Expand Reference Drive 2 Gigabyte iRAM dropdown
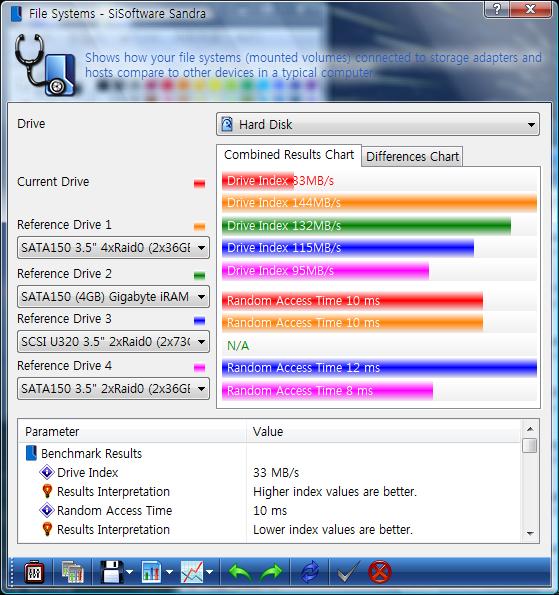 pos(113,296)
